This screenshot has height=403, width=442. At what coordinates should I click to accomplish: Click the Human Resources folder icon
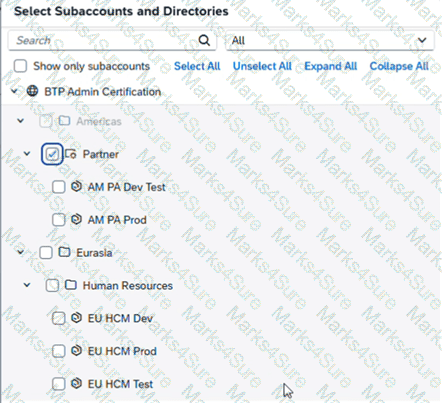coord(71,285)
